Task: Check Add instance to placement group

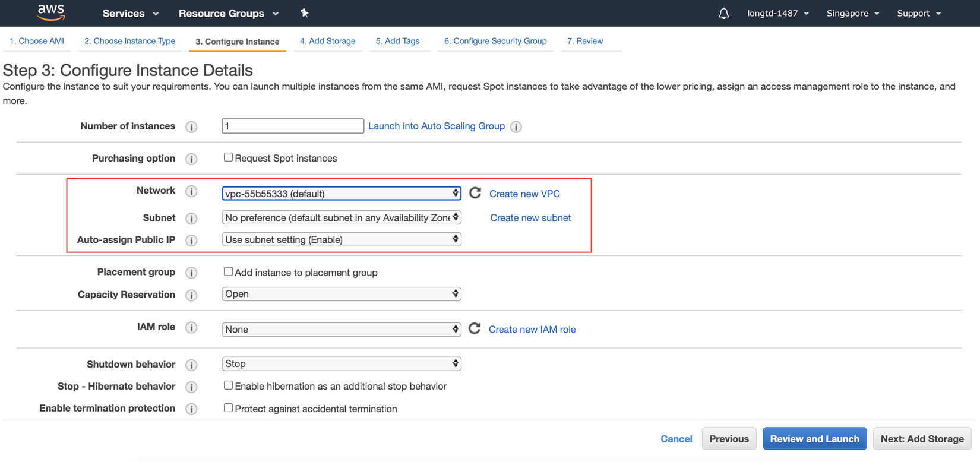Action: click(228, 271)
